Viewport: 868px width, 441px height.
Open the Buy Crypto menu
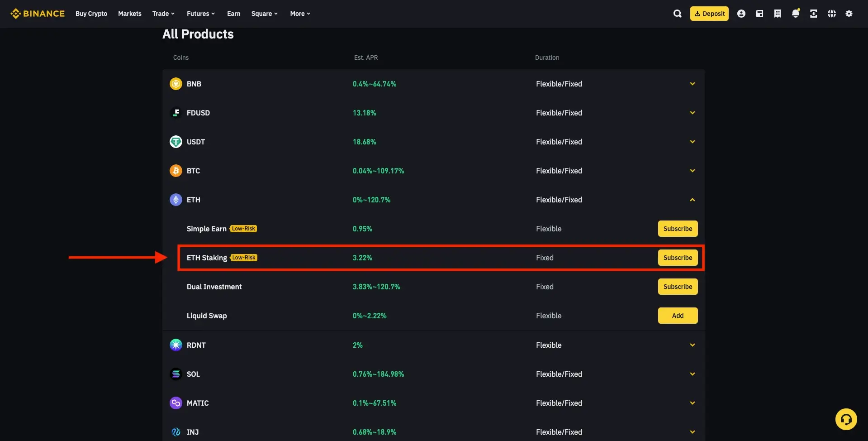91,14
